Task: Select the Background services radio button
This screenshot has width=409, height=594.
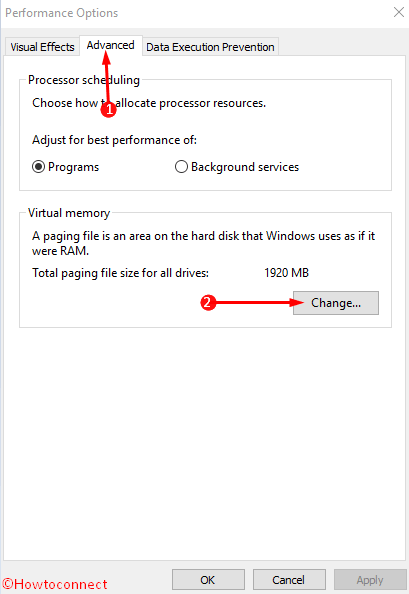Action: click(x=181, y=167)
